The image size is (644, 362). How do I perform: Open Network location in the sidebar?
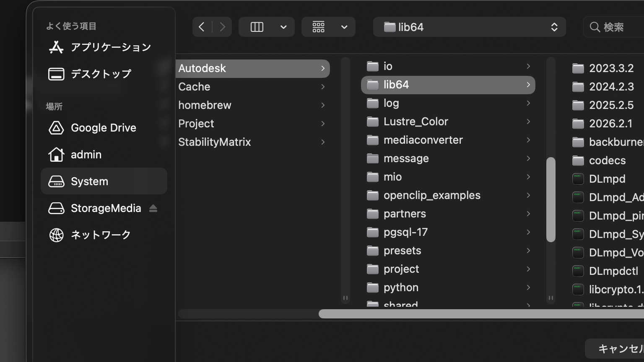click(101, 235)
